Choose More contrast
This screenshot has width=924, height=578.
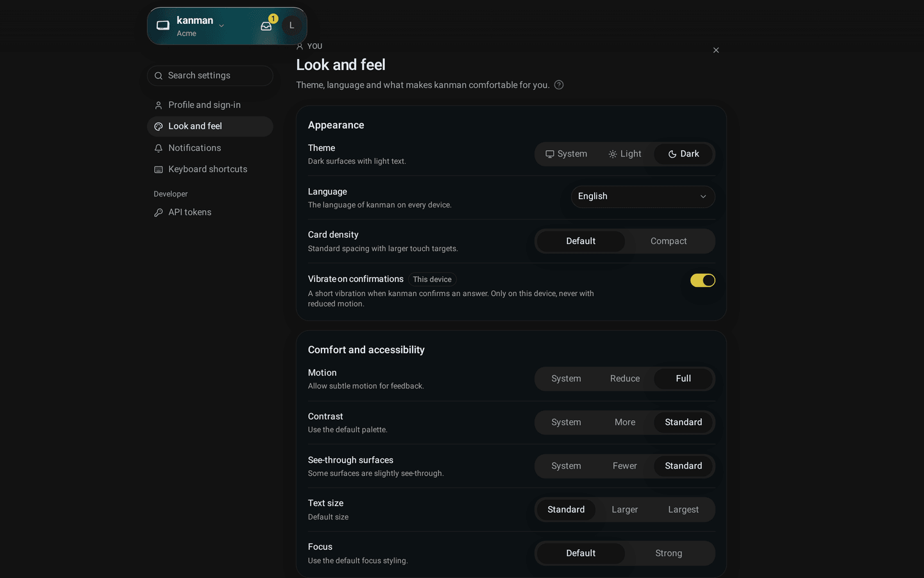(625, 423)
